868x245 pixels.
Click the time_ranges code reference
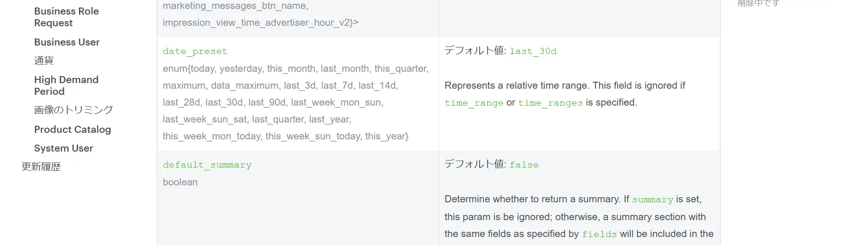550,103
